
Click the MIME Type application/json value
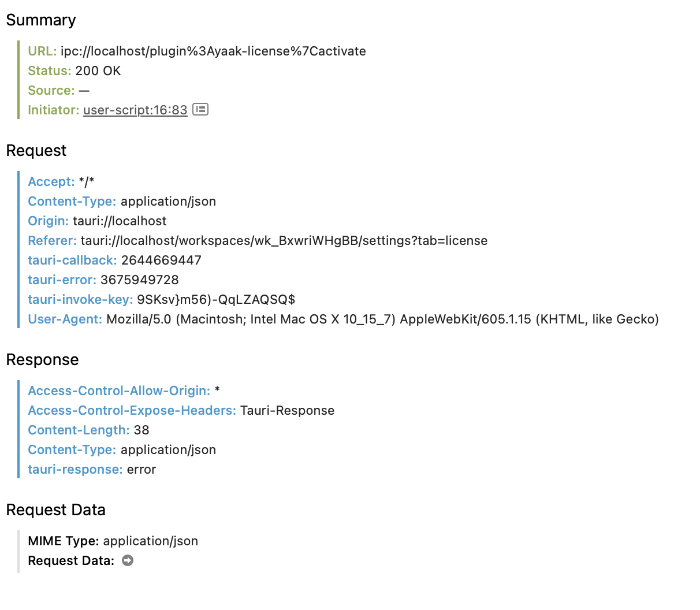(x=150, y=541)
